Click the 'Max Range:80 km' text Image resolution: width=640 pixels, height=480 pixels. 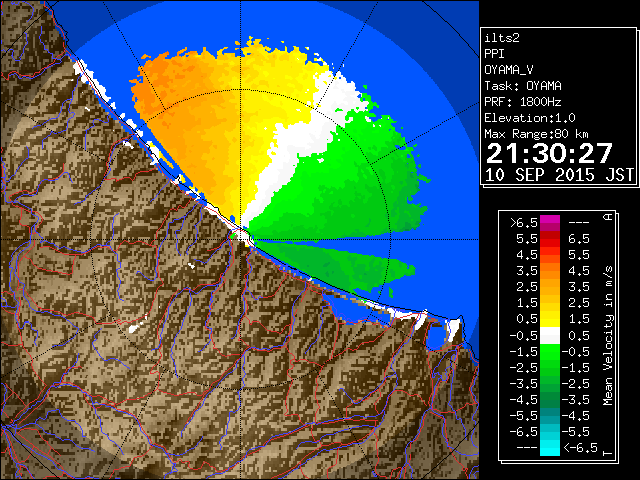[x=537, y=134]
